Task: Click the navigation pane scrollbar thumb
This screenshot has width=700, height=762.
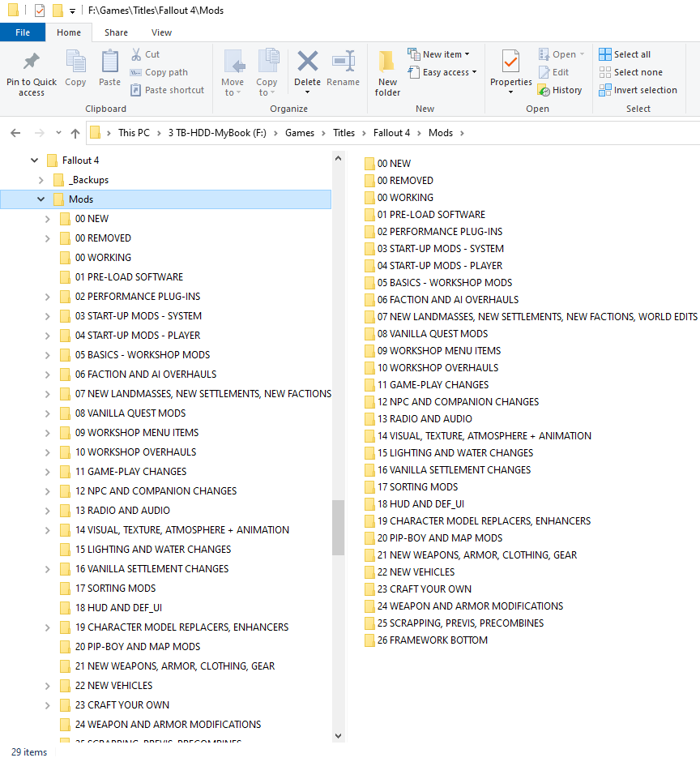Action: click(338, 528)
